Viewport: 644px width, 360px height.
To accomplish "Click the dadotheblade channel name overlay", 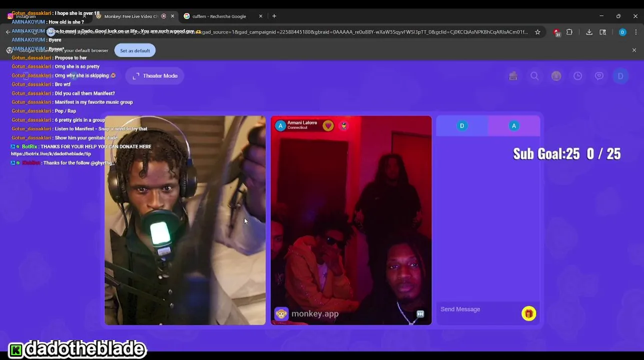I will tap(85, 349).
